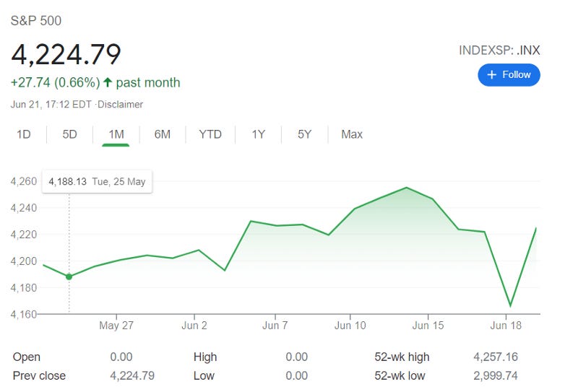Click the Jun 2 axis label
Viewport: 578px width, 392px height.
tap(194, 326)
